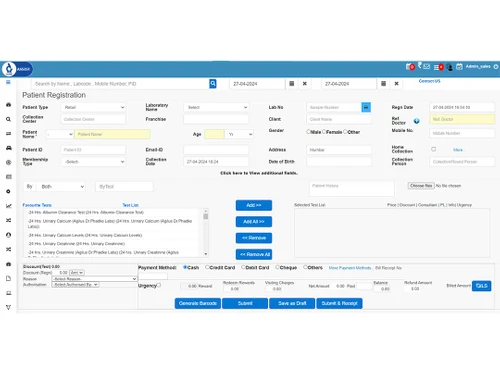Choose Others payment method
The image size is (500, 375).
point(305,267)
